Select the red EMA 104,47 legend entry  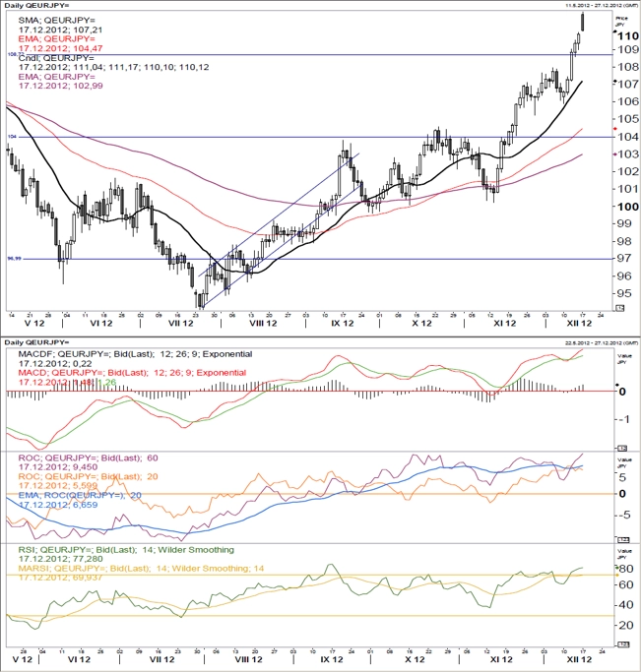coord(60,43)
